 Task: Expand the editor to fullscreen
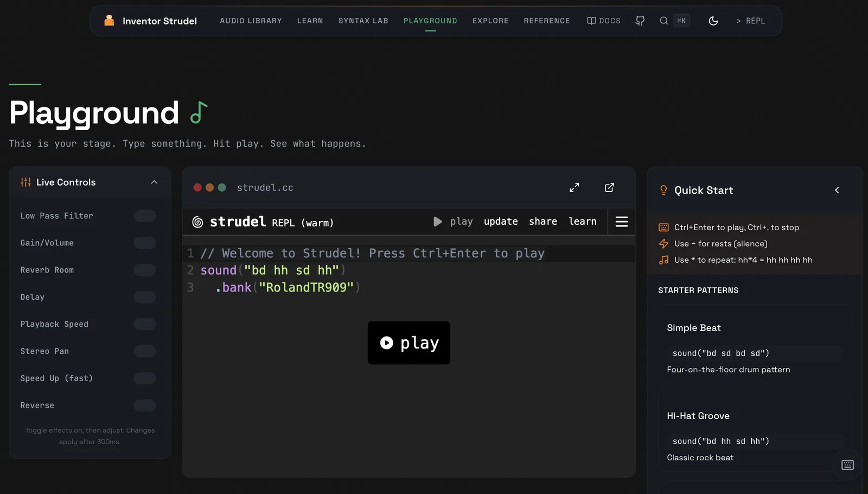[x=575, y=187]
